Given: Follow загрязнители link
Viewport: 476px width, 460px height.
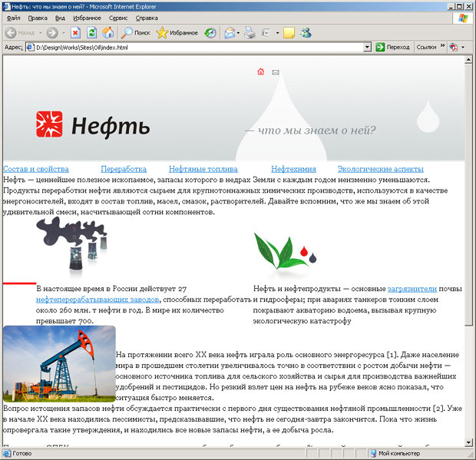Looking at the screenshot, I should tap(412, 289).
